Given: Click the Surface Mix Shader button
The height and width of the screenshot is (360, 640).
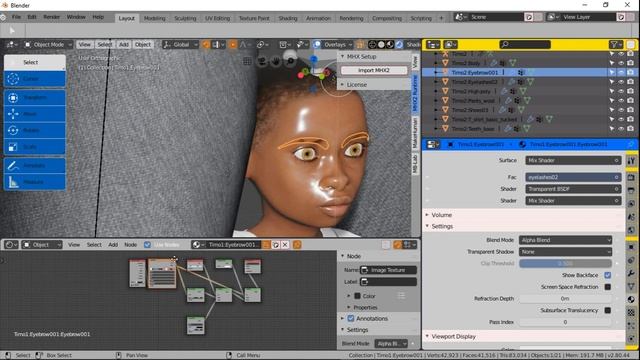Looking at the screenshot, I should 573,160.
